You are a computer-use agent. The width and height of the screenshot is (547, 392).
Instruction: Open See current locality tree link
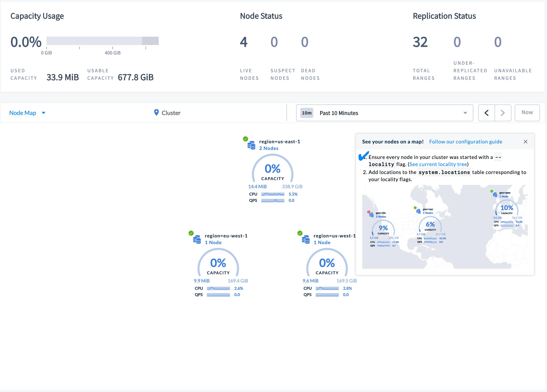(x=438, y=164)
